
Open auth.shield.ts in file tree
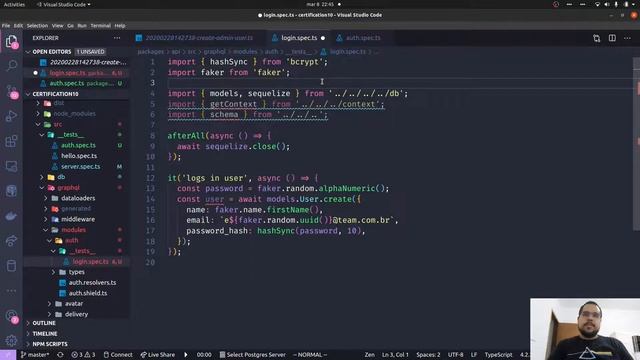[x=88, y=293]
